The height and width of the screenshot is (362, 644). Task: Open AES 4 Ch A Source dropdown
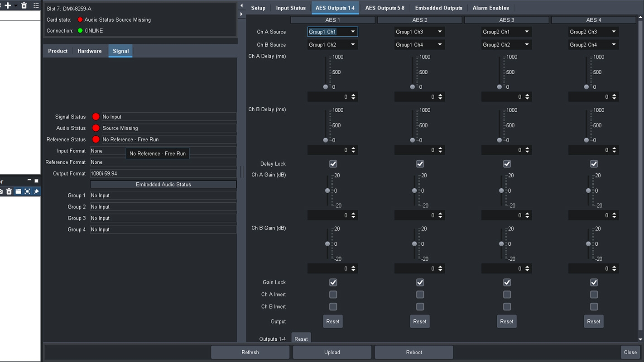(x=593, y=32)
